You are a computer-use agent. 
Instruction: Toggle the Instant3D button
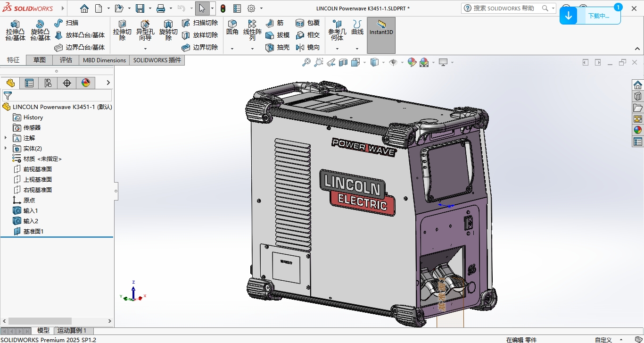(x=381, y=35)
